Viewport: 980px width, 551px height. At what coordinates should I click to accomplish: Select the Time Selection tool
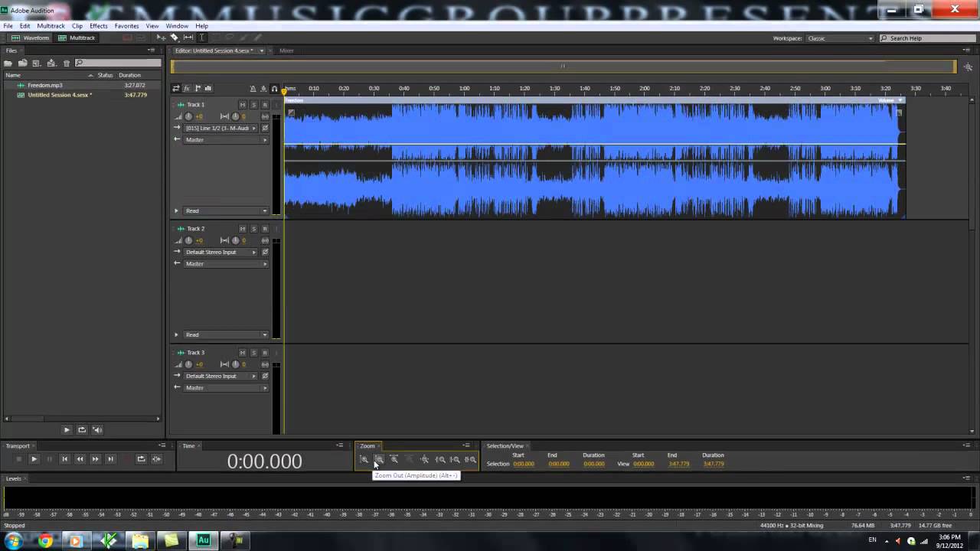(202, 37)
